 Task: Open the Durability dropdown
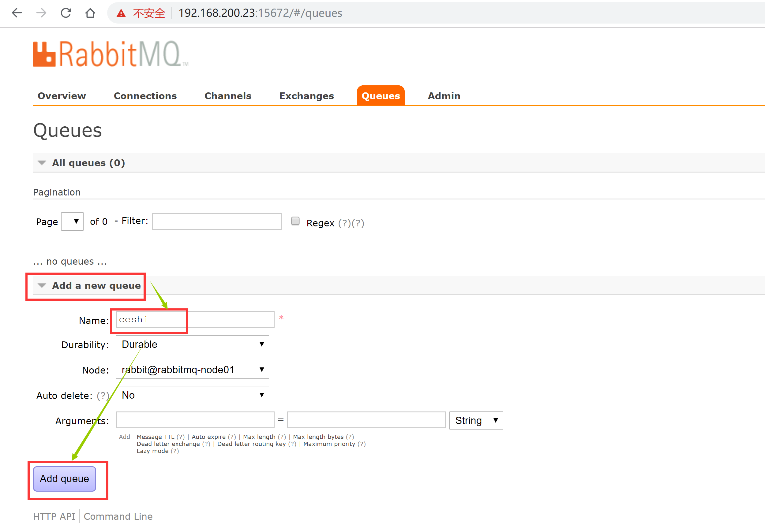(193, 344)
